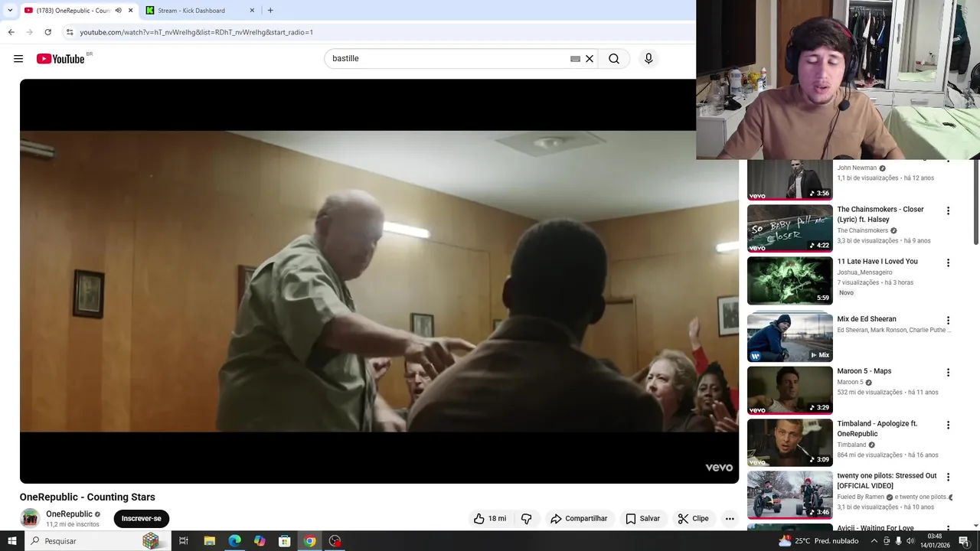Open the clock showing 03:48
Viewport: 980px width, 551px height.
[935, 541]
